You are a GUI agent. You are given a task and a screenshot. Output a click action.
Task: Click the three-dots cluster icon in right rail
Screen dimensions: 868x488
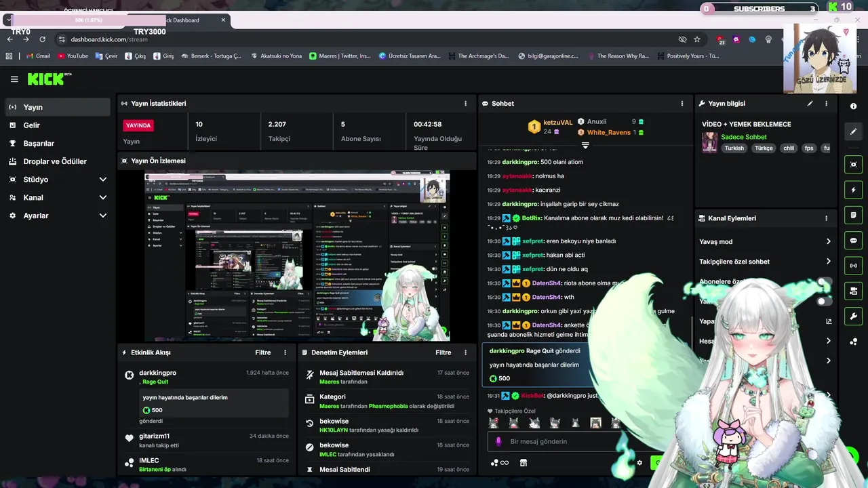854,342
